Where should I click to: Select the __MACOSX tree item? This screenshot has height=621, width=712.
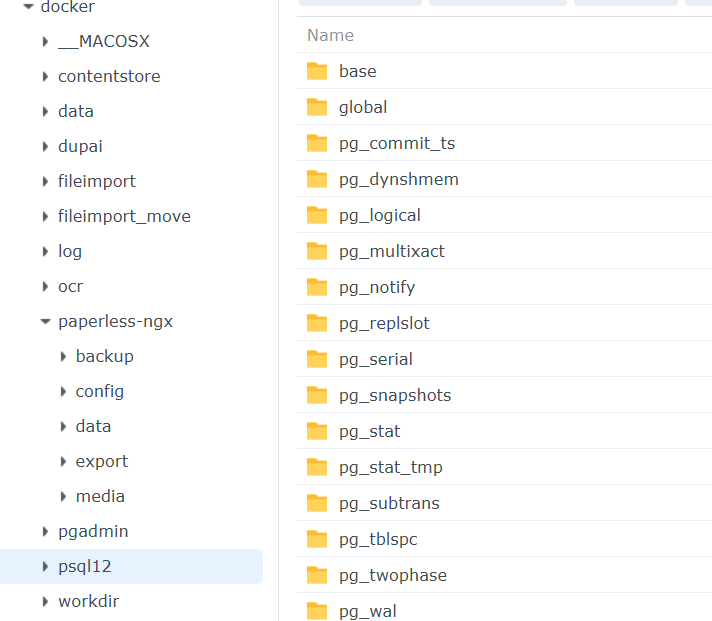click(x=104, y=41)
